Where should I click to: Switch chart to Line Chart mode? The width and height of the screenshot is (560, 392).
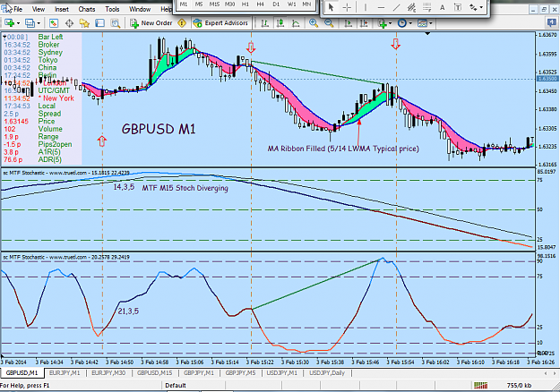[x=296, y=23]
